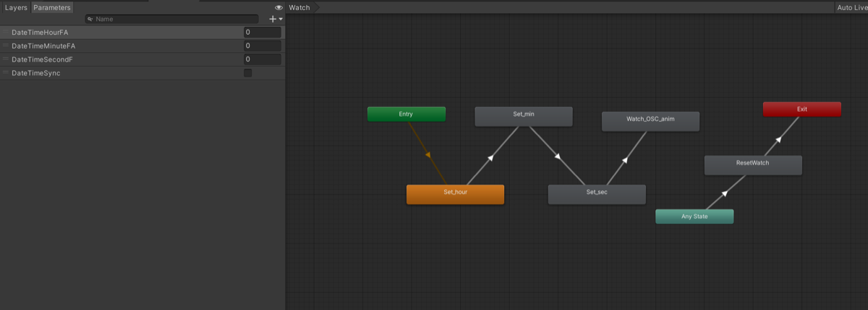Click the DateTimeHourFA value field
Viewport: 868px width, 310px height.
pos(262,33)
